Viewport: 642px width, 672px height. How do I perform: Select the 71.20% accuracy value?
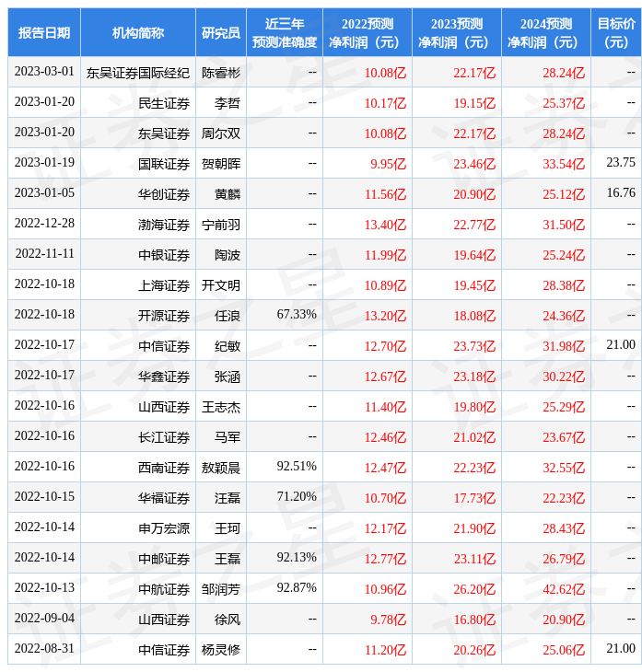[297, 497]
